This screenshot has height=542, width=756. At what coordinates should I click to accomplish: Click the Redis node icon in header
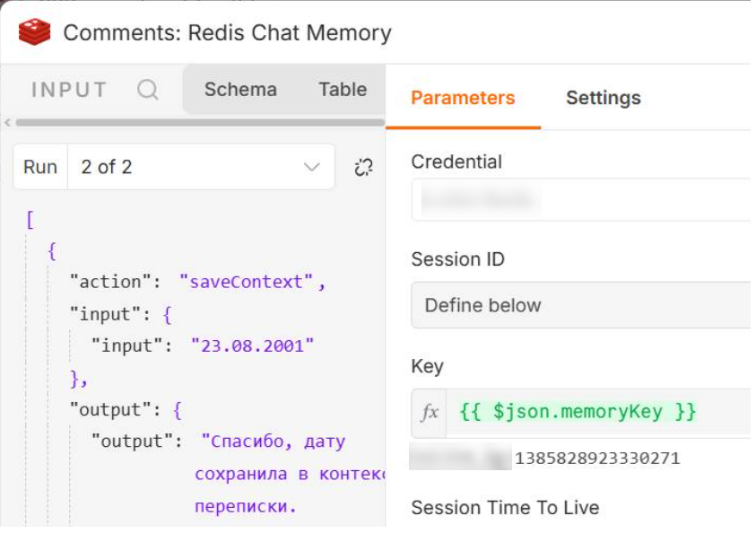(x=34, y=32)
